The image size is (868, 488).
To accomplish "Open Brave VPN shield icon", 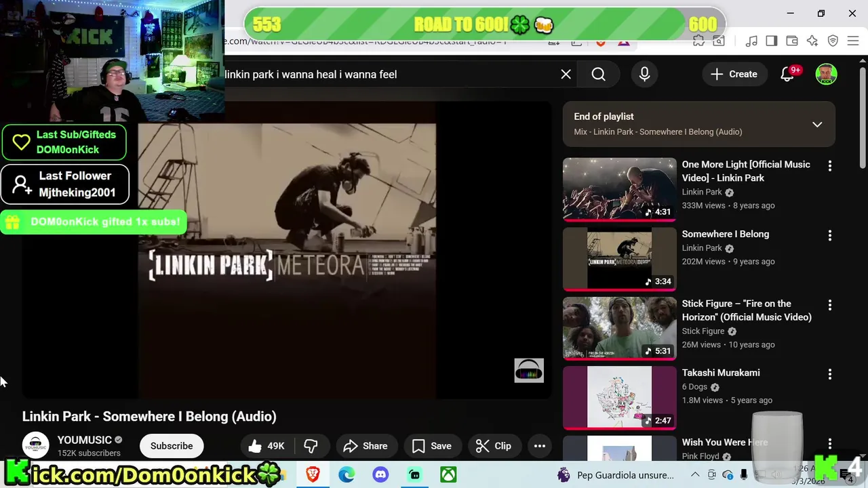I will tap(833, 41).
